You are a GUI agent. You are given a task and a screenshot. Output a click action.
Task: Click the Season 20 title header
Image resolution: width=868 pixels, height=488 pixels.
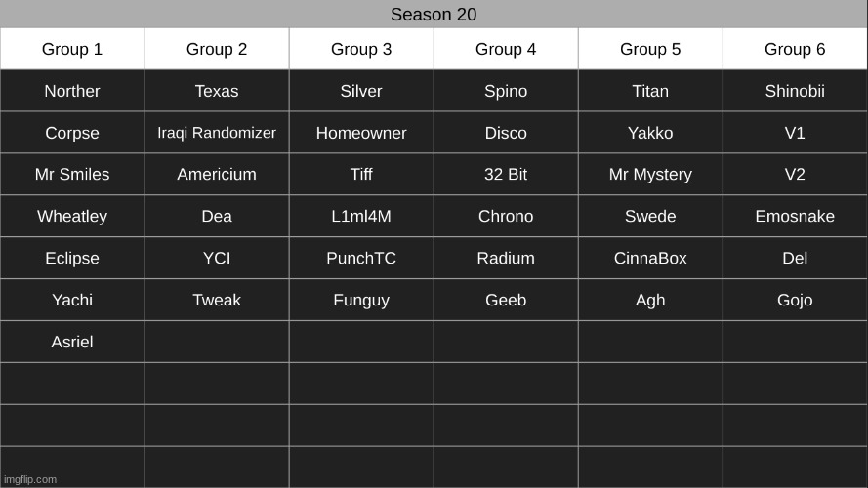point(434,15)
